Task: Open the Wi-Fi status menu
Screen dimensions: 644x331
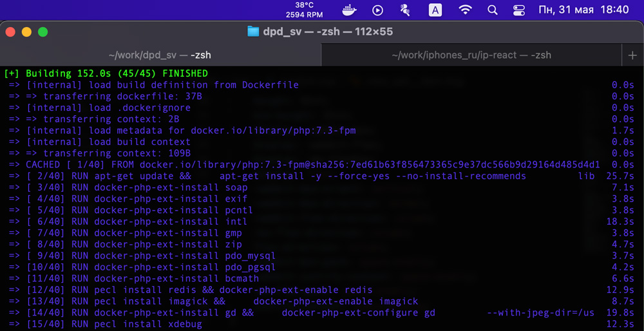Action: 465,10
